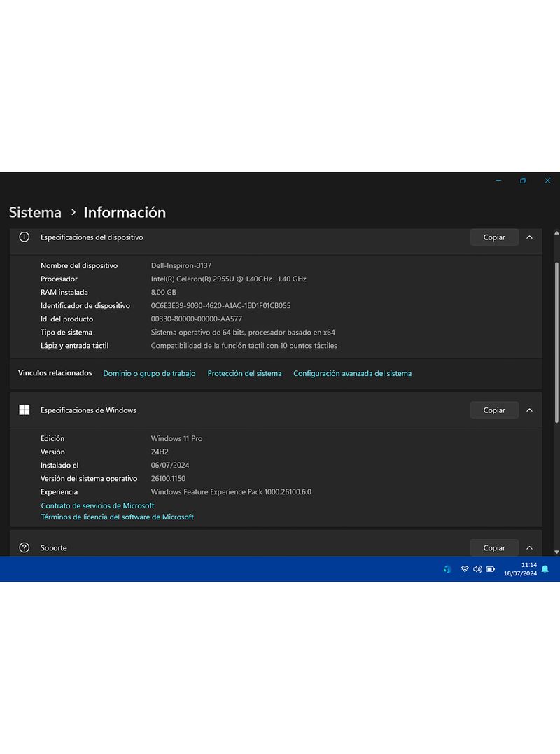Select install date 06/07/2024
The height and width of the screenshot is (754, 560).
click(x=169, y=465)
